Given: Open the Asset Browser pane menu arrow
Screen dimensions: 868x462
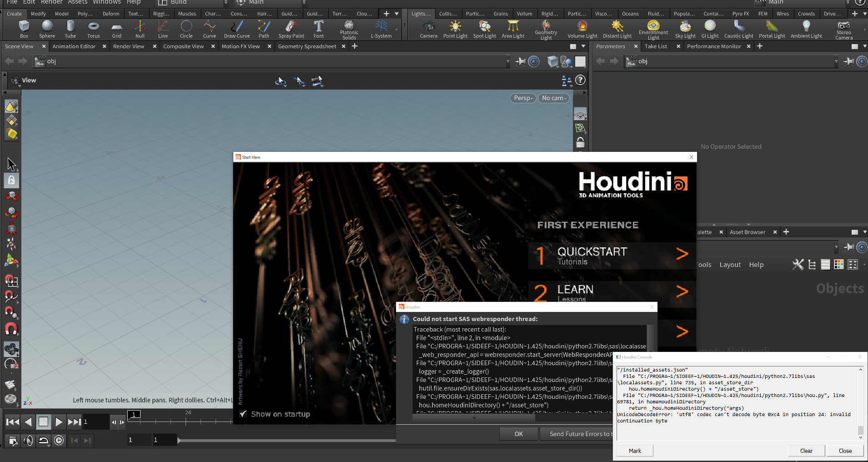Looking at the screenshot, I should tap(864, 232).
